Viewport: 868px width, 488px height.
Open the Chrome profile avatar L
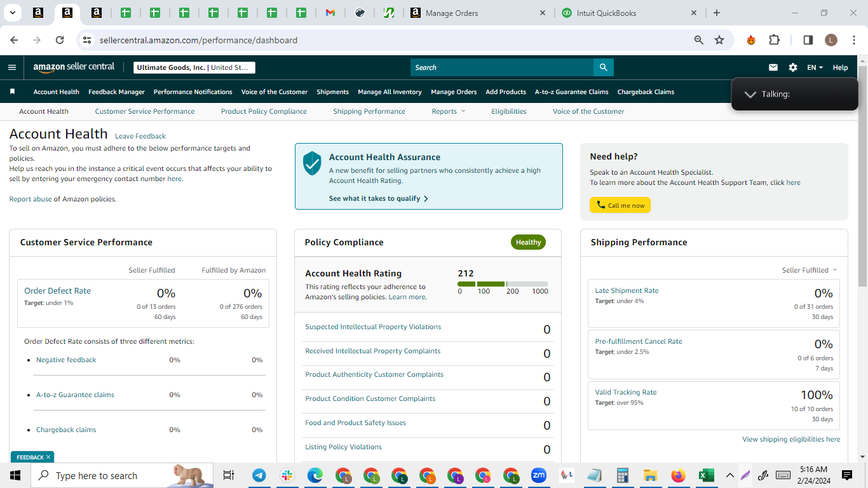pyautogui.click(x=831, y=40)
